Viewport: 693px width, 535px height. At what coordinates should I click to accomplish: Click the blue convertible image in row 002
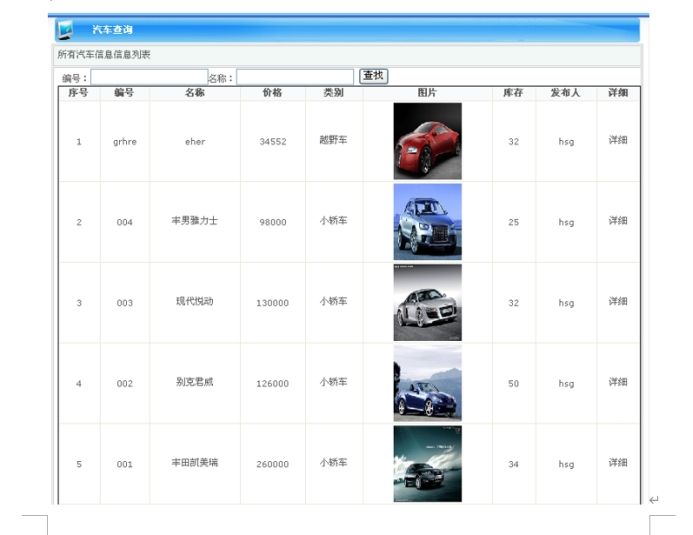[x=427, y=383]
